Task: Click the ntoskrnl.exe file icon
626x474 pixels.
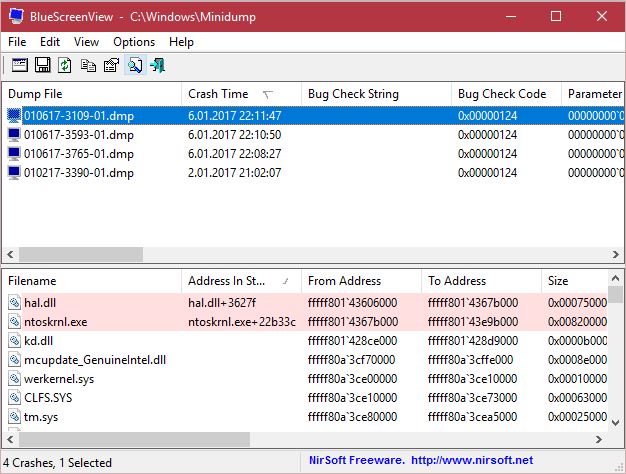Action: 14,322
